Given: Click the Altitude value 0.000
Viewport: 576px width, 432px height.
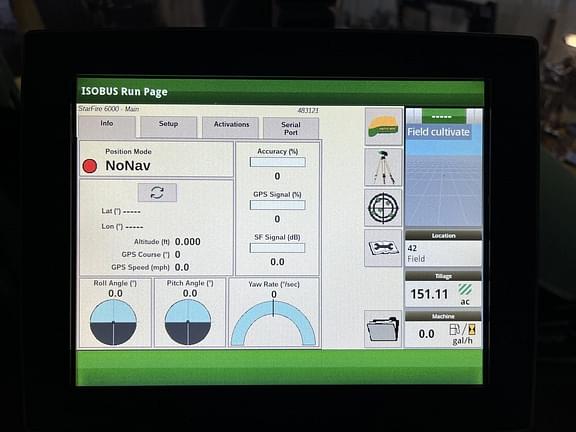Looking at the screenshot, I should pyautogui.click(x=188, y=242).
